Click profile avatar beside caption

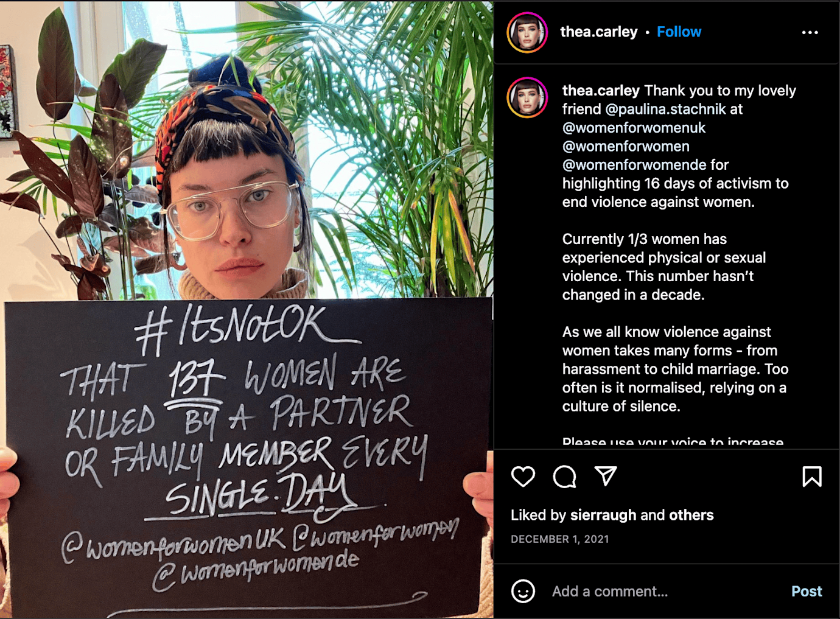[527, 97]
